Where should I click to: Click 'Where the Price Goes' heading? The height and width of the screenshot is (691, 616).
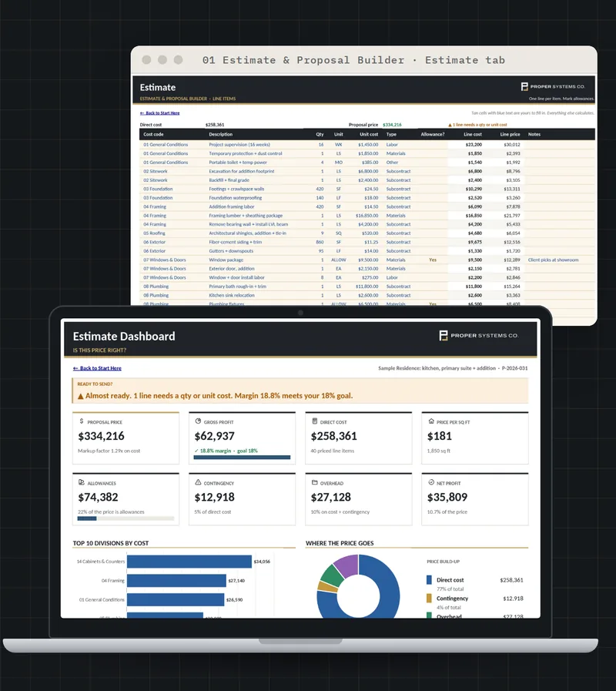tap(340, 543)
